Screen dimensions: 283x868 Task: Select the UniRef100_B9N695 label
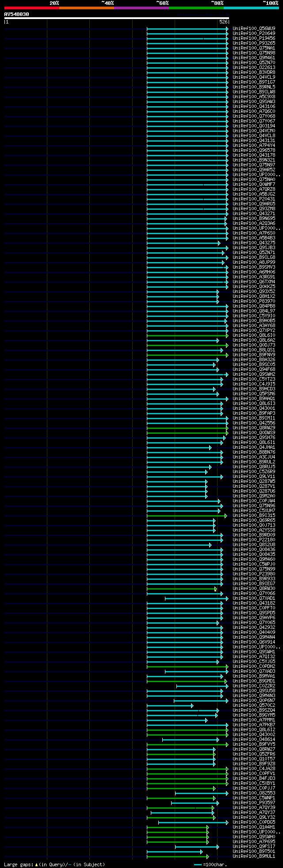[254, 218]
